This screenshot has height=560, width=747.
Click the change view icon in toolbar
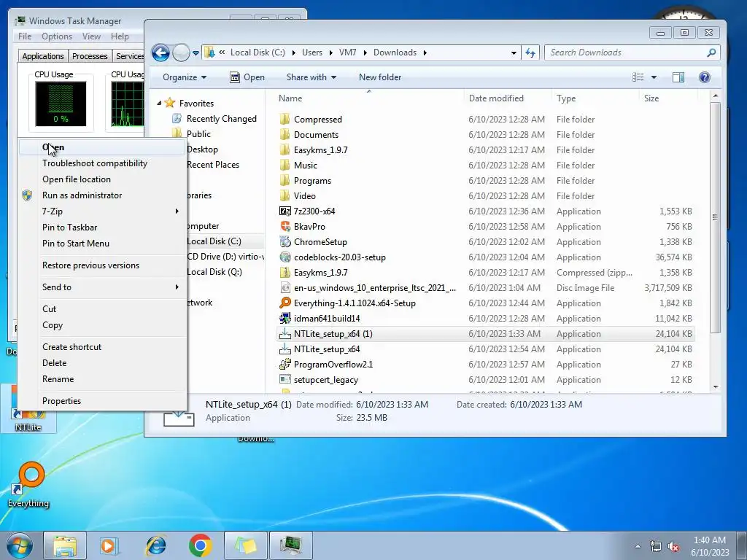(x=638, y=77)
